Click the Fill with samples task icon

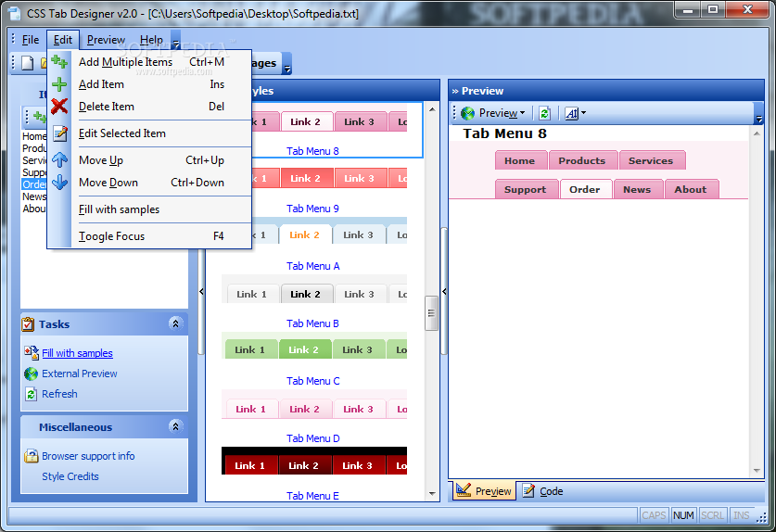32,353
